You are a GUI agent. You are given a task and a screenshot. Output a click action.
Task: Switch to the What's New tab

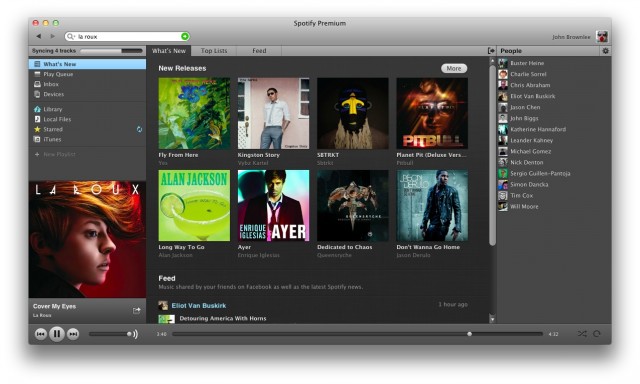click(169, 51)
